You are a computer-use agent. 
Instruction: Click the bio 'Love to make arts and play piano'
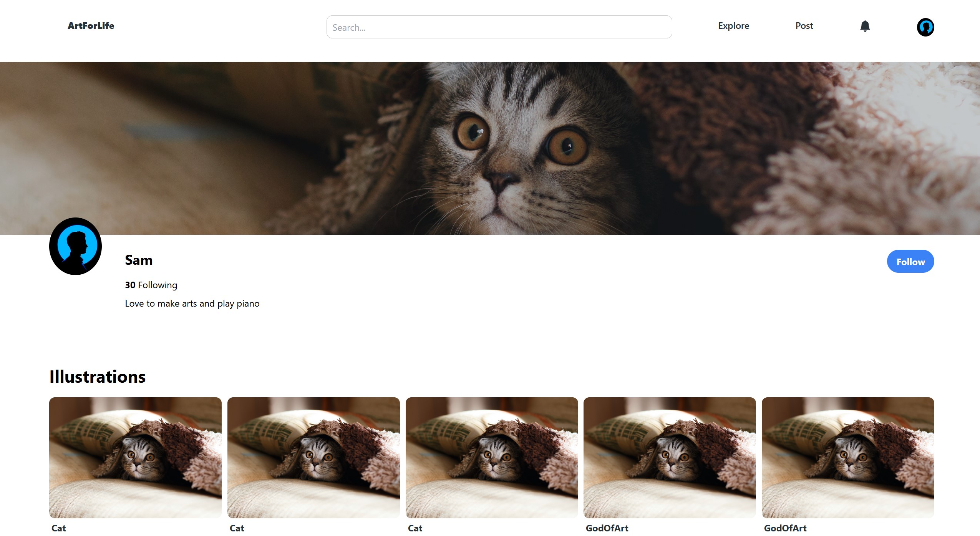click(x=192, y=304)
